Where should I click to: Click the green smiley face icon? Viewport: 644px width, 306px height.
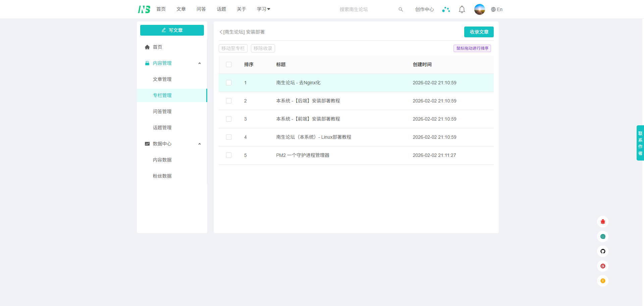[603, 236]
